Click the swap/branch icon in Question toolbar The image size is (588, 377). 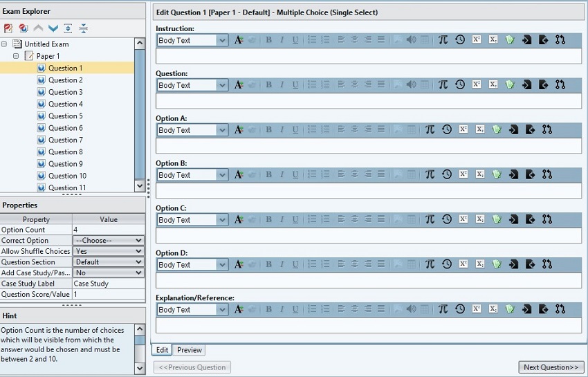pos(560,84)
